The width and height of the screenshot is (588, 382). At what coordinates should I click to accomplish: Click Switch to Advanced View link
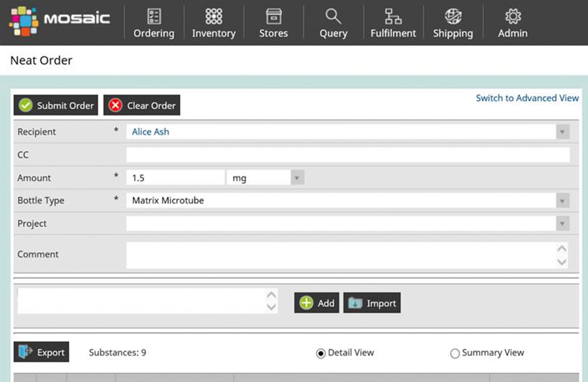pos(527,98)
